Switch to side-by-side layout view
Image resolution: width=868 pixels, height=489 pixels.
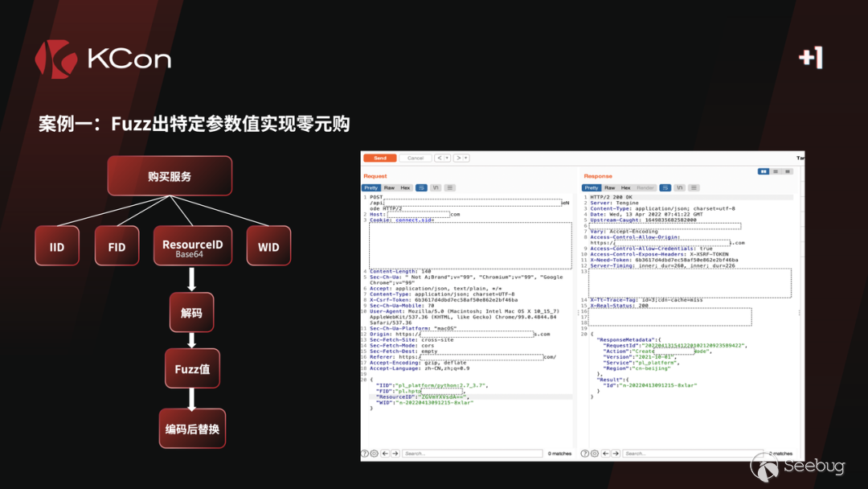[764, 171]
